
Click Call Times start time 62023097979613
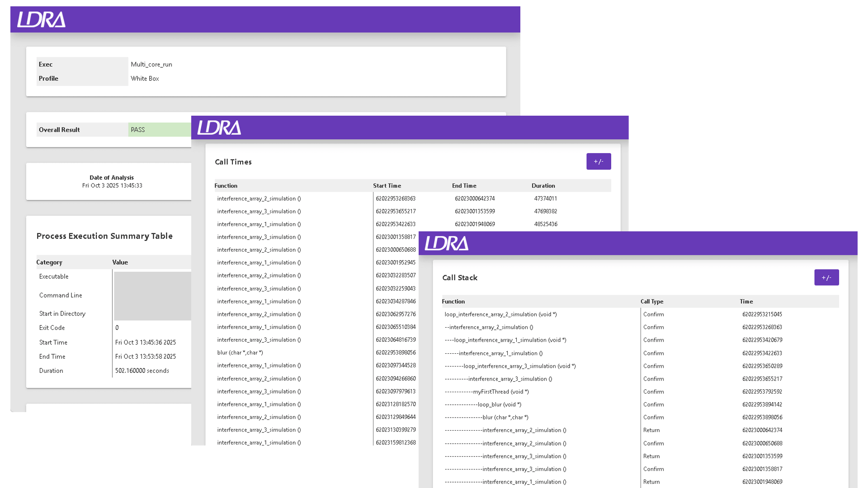pos(396,391)
